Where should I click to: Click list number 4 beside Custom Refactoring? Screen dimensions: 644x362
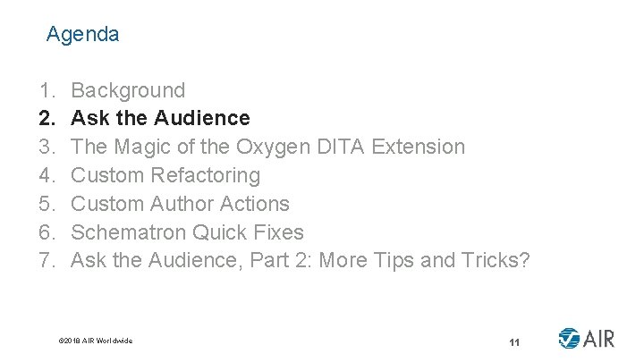pos(46,175)
